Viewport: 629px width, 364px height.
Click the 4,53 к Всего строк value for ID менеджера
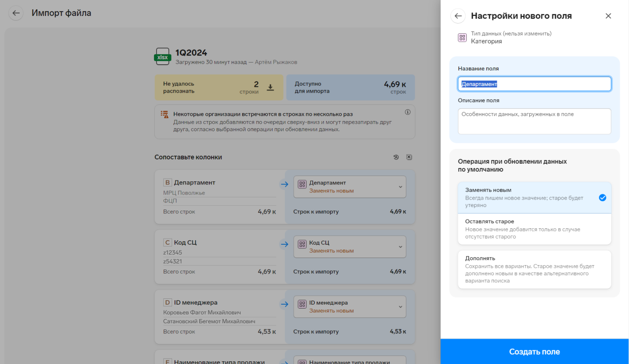coord(267,332)
